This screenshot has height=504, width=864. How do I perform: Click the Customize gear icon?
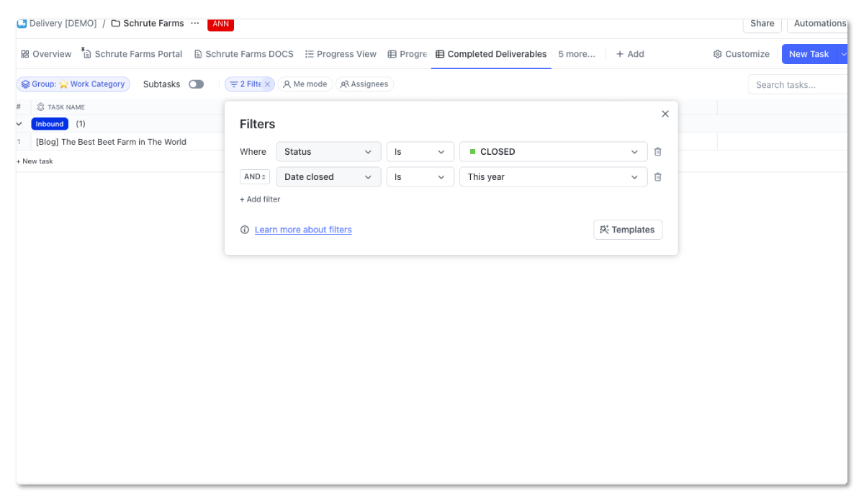(716, 53)
